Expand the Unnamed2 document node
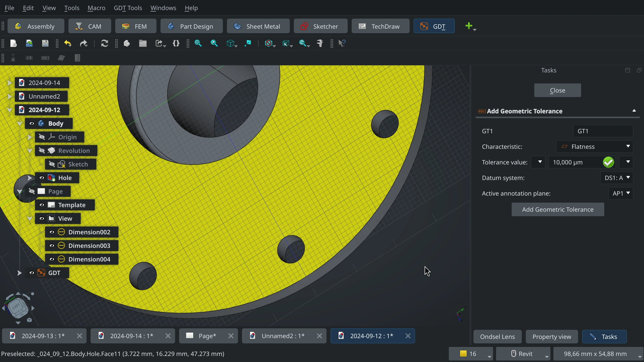 [9, 96]
